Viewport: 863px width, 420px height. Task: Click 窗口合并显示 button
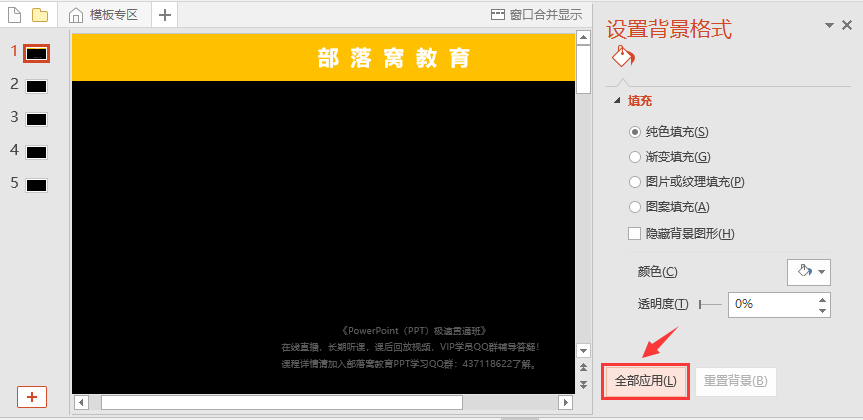(x=537, y=15)
